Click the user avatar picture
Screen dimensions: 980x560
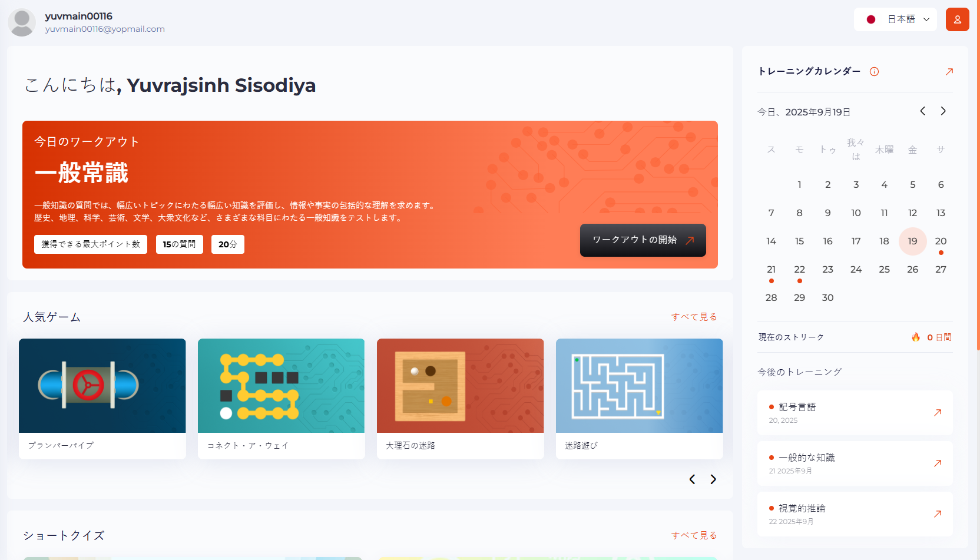coord(22,22)
